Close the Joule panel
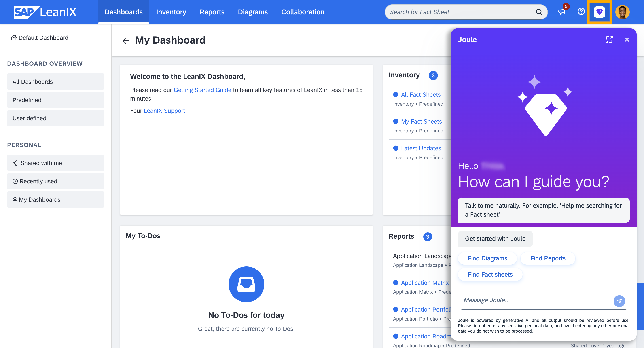644x348 pixels. pyautogui.click(x=627, y=40)
